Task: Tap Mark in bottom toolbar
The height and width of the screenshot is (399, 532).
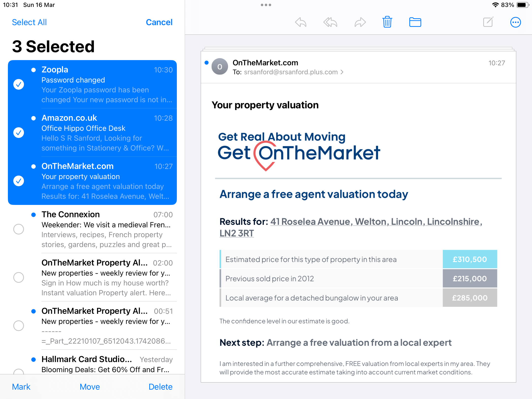Action: click(21, 387)
